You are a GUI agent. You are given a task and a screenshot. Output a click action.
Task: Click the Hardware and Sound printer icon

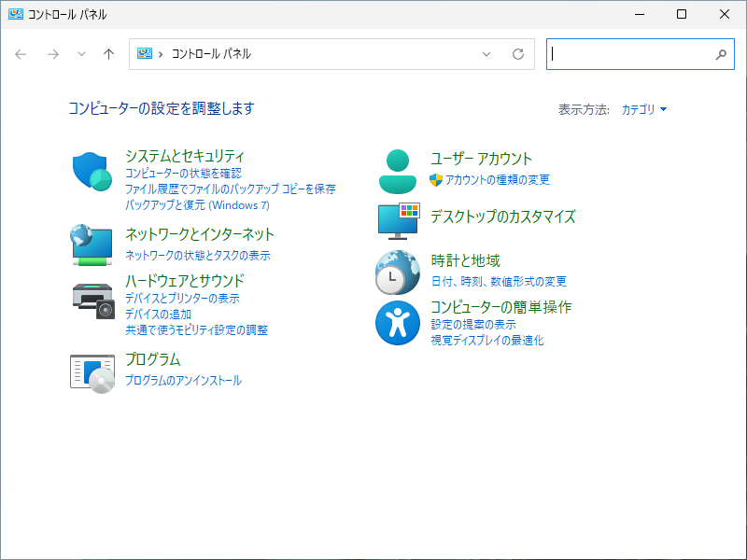(92, 298)
